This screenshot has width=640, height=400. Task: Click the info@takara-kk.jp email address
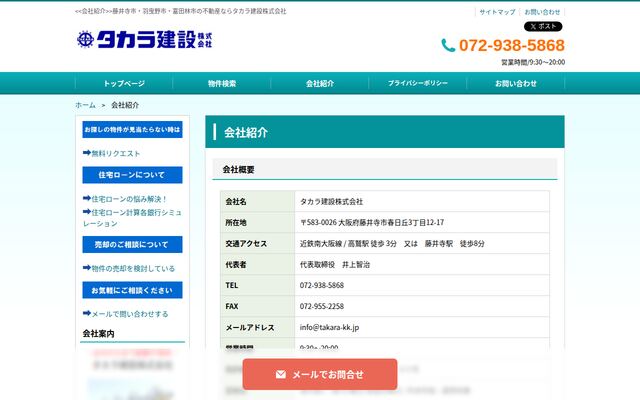329,327
